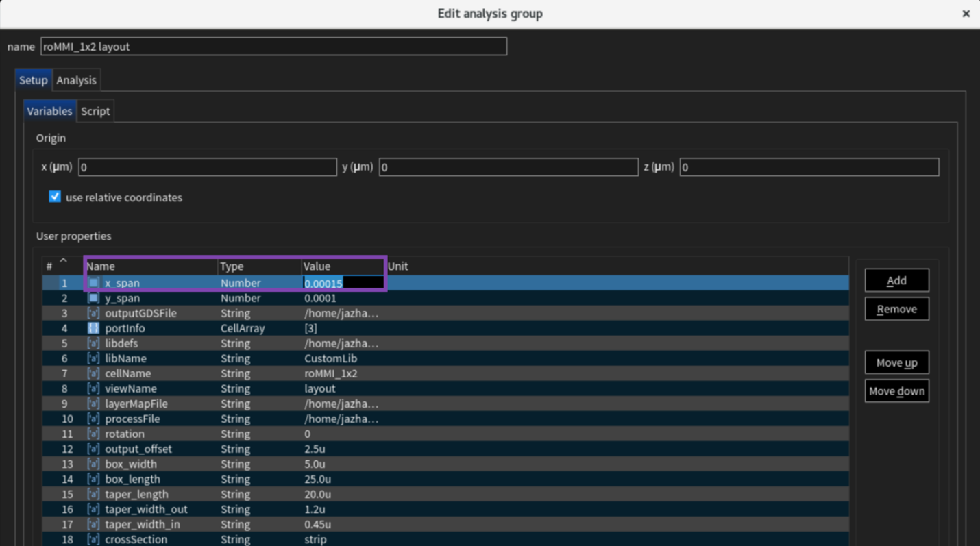Image resolution: width=980 pixels, height=546 pixels.
Task: Click the origin x (µm) field
Action: (208, 167)
